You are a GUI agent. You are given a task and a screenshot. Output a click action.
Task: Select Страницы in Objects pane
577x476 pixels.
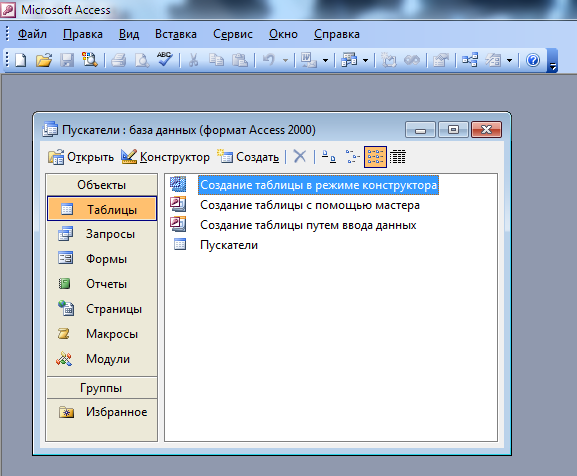[102, 309]
